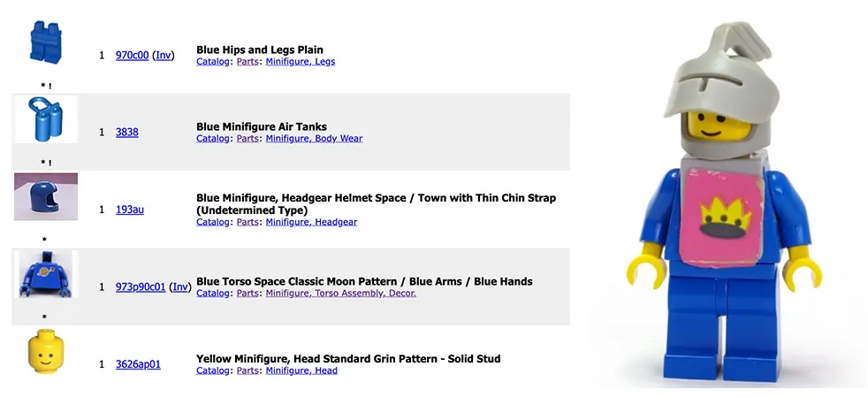Image resolution: width=868 pixels, height=397 pixels.
Task: Go to the Minifigure, Body Wear category
Action: (314, 139)
